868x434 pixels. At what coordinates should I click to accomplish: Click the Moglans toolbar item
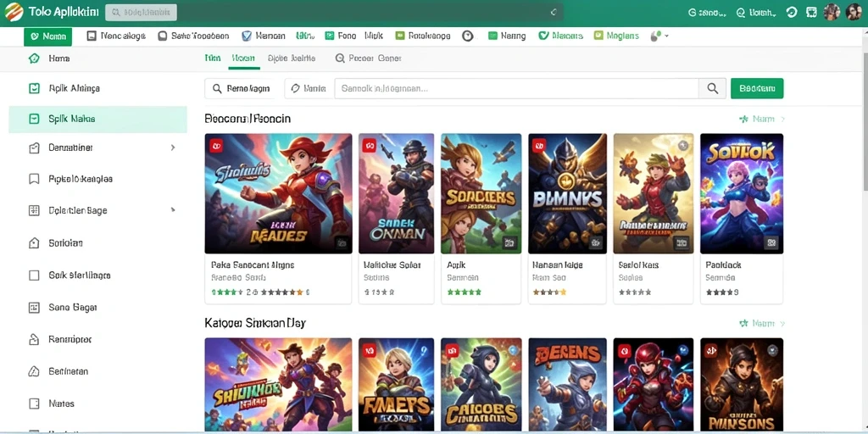point(616,36)
